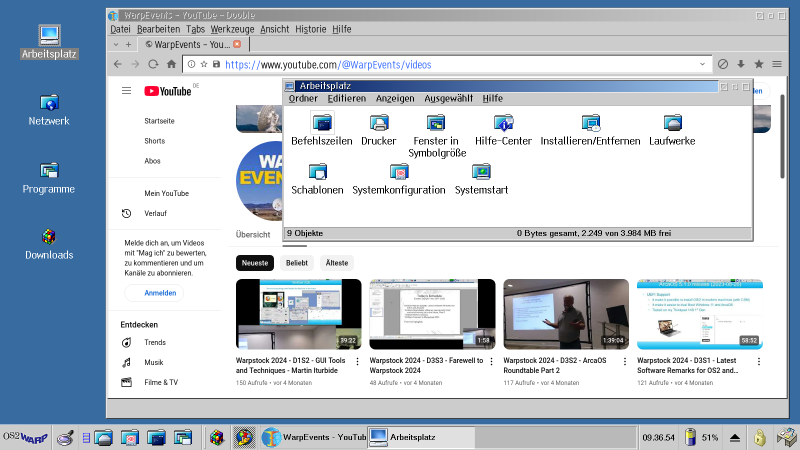Open options for Latest Software Remarks video
The height and width of the screenshot is (450, 800).
point(759,361)
